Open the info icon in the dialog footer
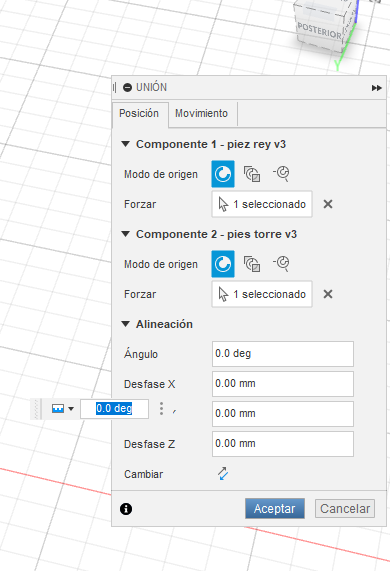This screenshot has width=390, height=571. pyautogui.click(x=126, y=509)
